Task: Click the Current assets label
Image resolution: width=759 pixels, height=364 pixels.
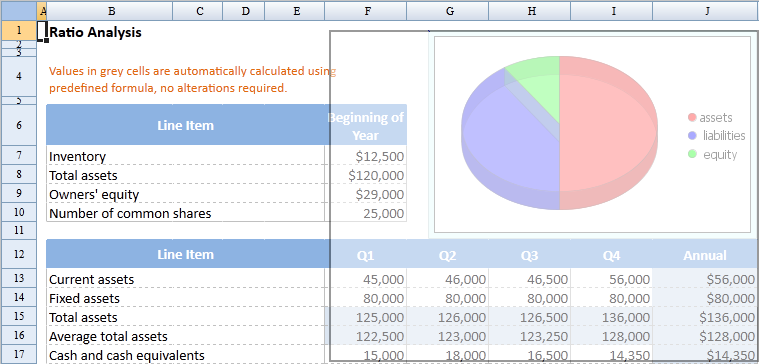Action: [91, 279]
